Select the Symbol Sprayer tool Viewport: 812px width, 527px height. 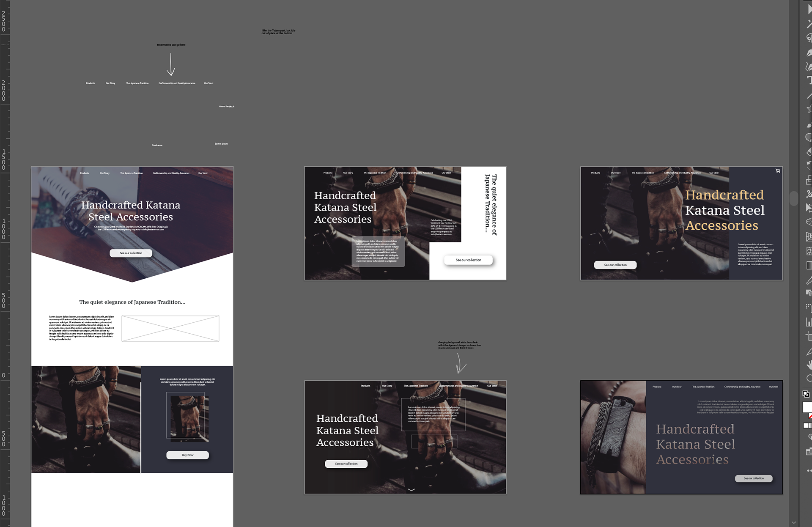point(809,307)
